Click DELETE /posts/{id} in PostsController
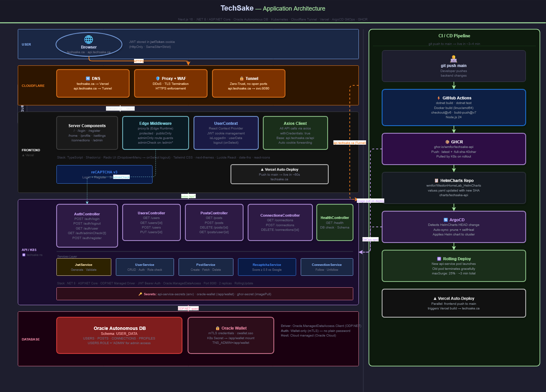The image size is (546, 392). tap(214, 228)
